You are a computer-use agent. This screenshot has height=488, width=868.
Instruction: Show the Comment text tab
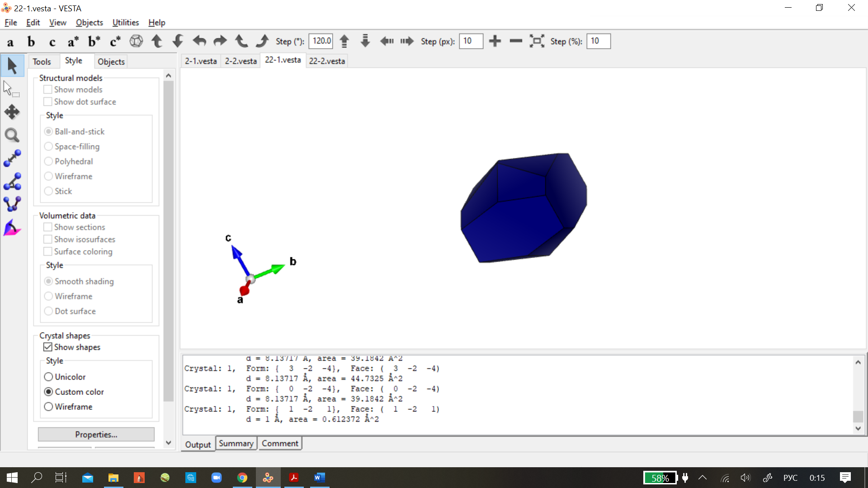point(280,443)
